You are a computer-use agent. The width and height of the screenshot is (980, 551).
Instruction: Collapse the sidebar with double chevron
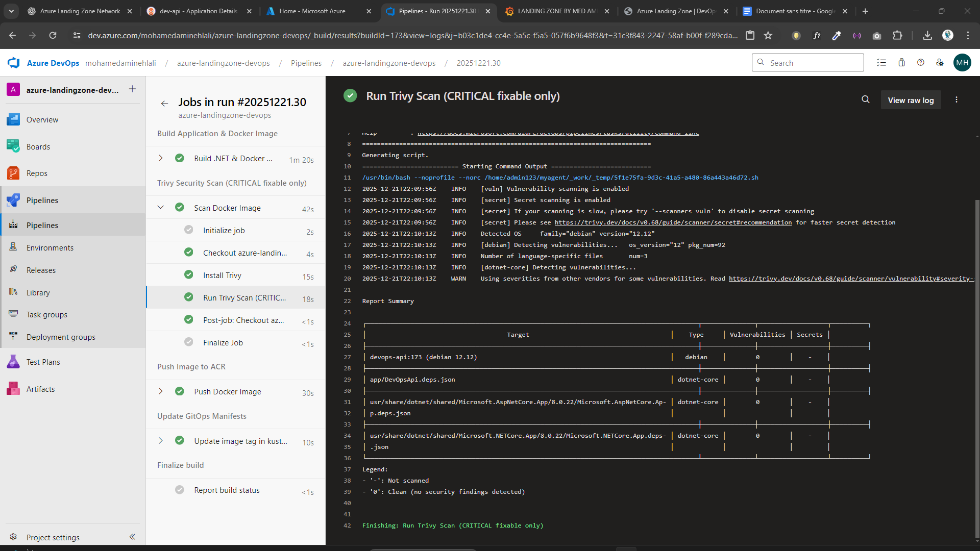(x=132, y=537)
